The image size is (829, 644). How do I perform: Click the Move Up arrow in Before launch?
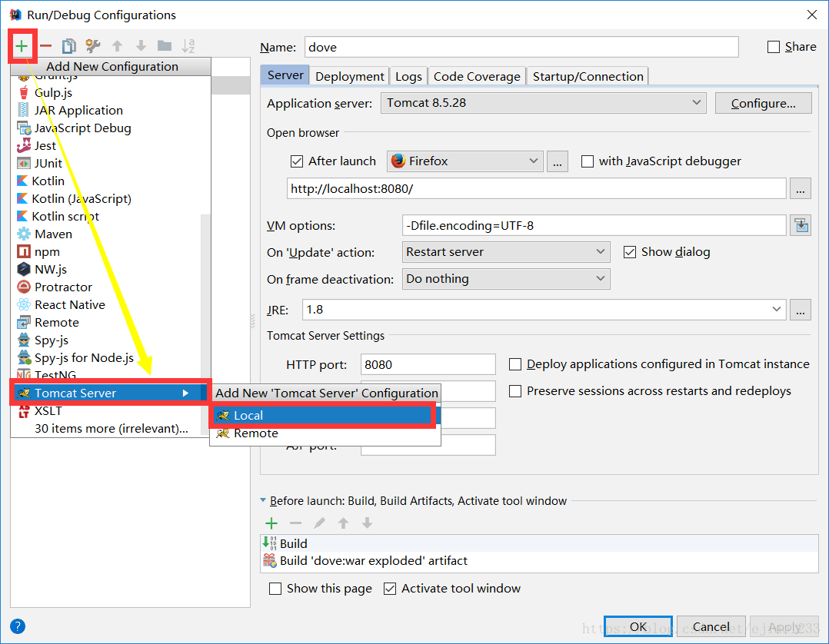343,523
